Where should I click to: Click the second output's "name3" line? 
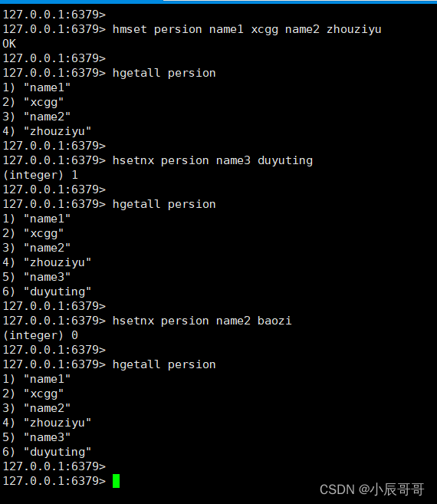click(36, 277)
